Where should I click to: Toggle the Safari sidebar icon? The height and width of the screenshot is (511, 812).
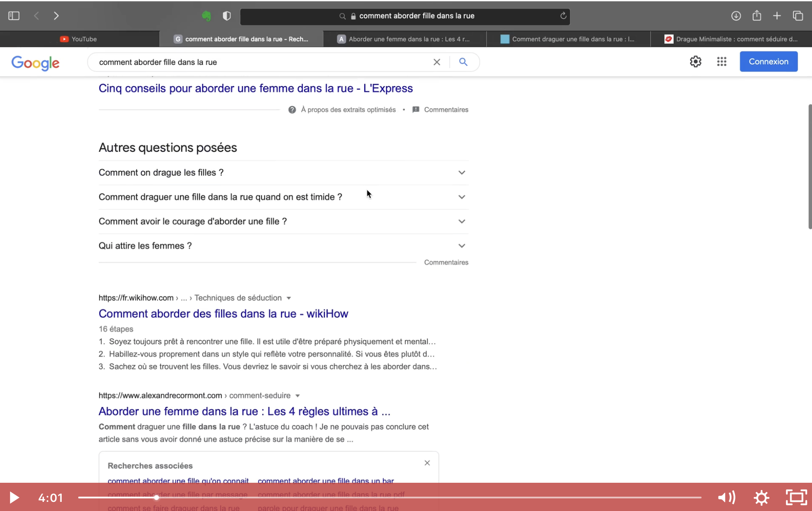[x=14, y=16]
